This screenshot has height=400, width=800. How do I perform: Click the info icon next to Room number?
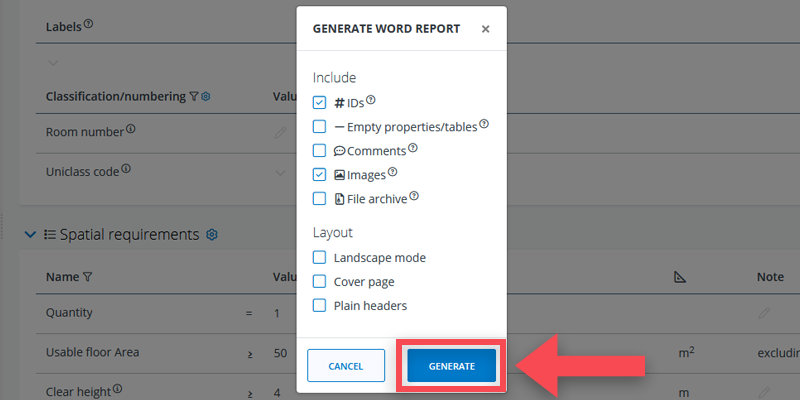click(x=131, y=129)
